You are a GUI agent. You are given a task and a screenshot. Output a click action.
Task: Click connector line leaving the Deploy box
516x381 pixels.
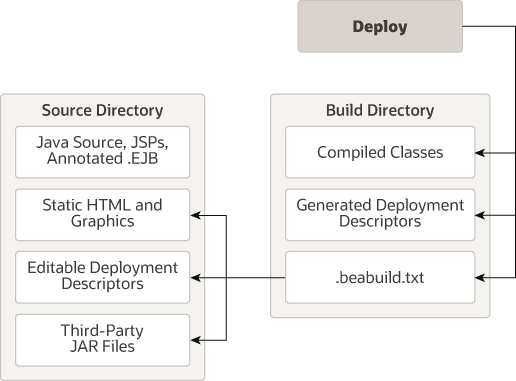489,26
